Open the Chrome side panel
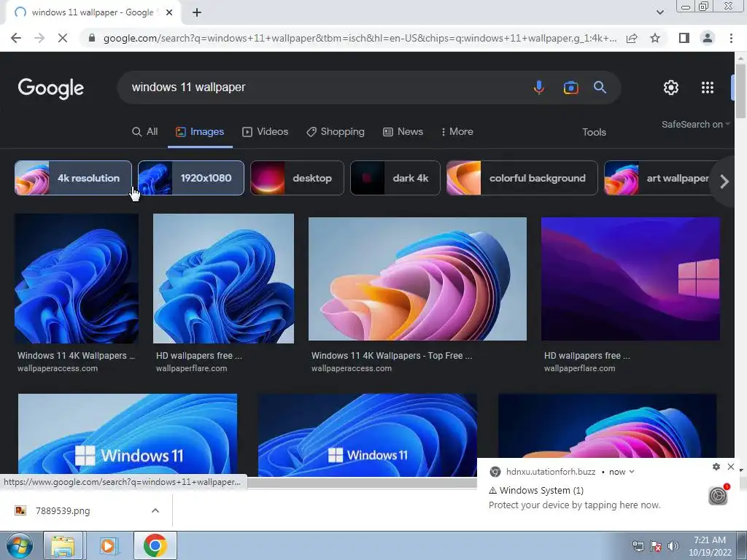Screen dimensions: 747x560 tap(684, 38)
